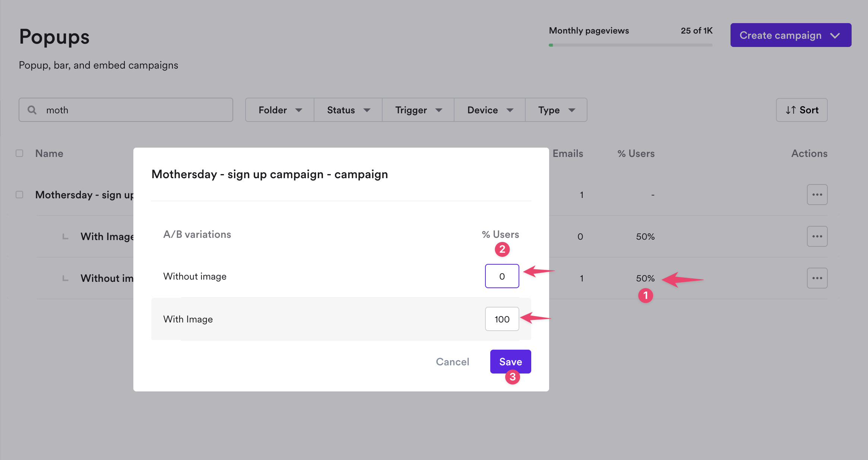Select the Without image variation in the table

[107, 278]
